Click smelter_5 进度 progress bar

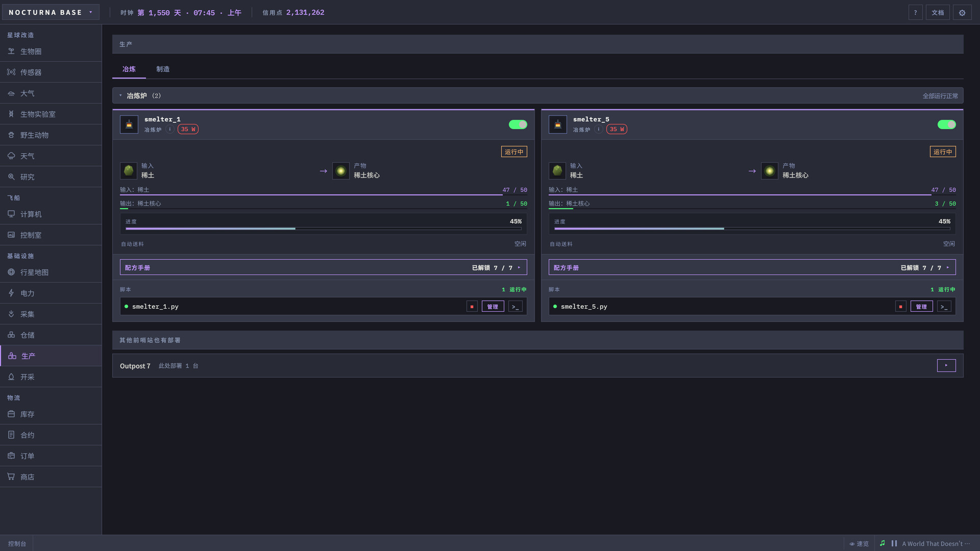752,229
